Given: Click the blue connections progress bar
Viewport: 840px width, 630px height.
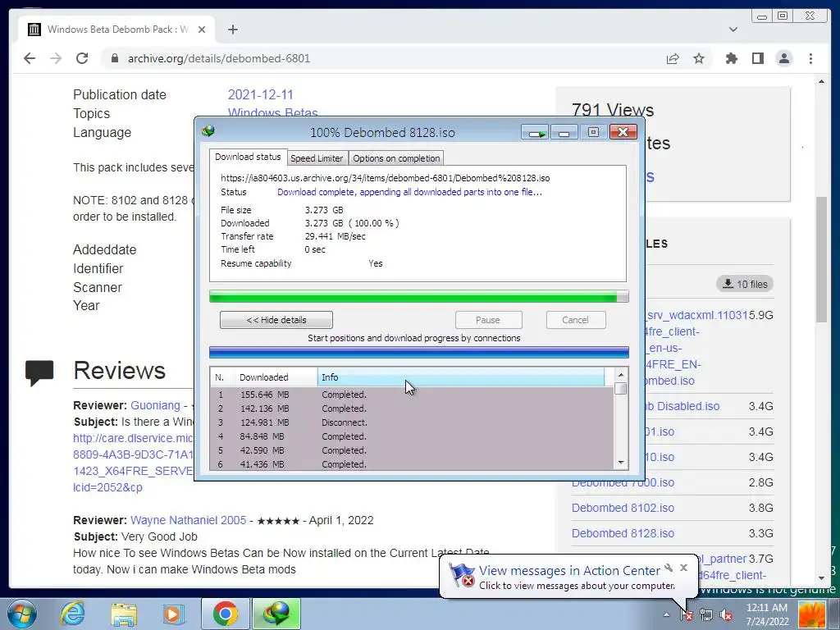Looking at the screenshot, I should (x=419, y=352).
